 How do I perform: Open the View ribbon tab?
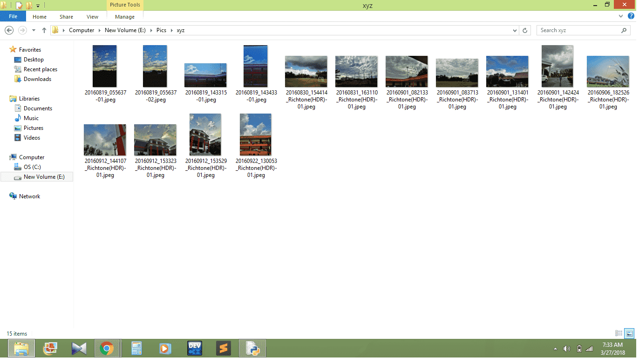point(93,17)
